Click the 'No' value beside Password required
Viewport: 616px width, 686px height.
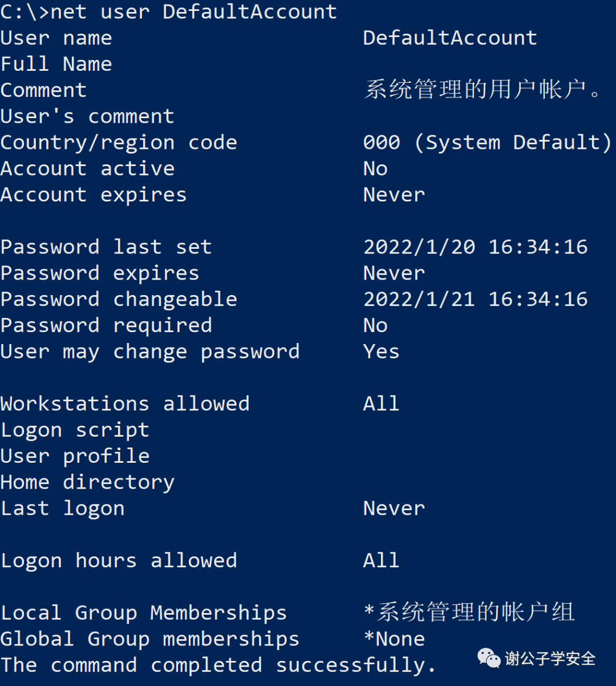click(375, 326)
